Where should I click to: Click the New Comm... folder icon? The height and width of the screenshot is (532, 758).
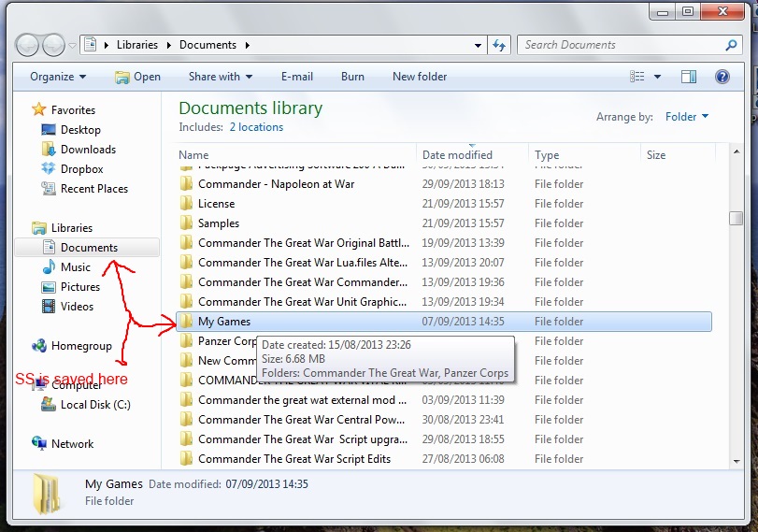(186, 361)
